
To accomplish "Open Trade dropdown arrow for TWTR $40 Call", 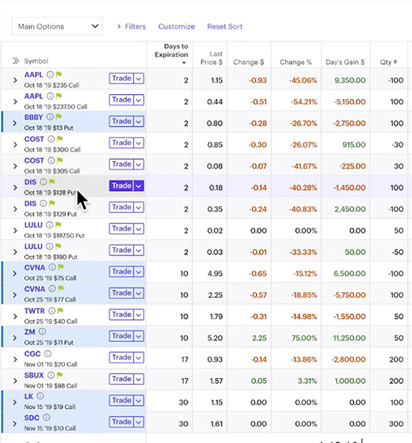I will pyautogui.click(x=139, y=314).
